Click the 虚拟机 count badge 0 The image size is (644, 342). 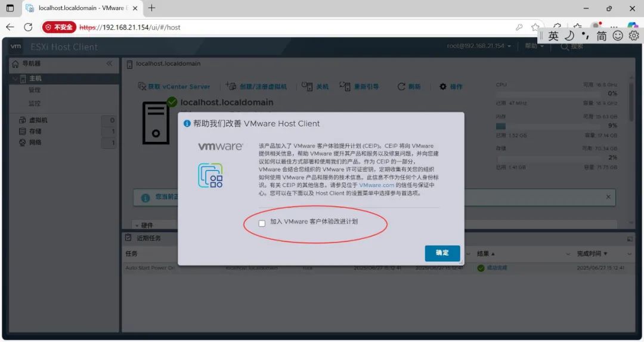tap(109, 120)
